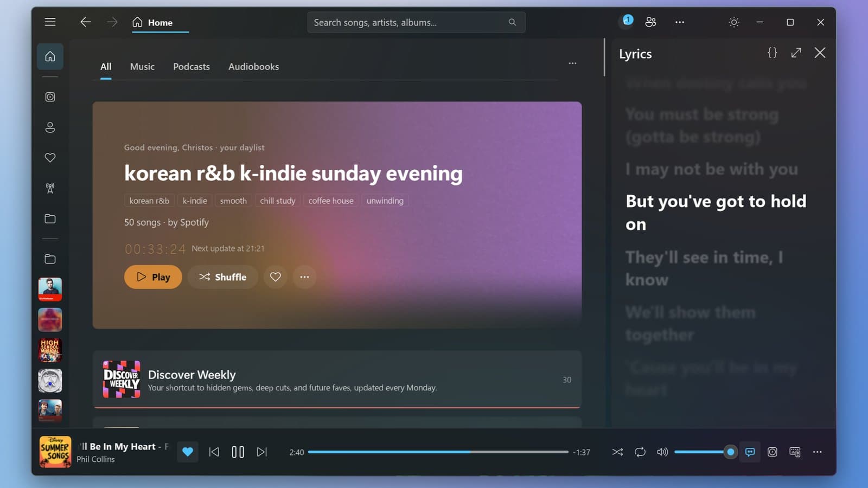Open the hamburger navigation menu
868x488 pixels.
(x=50, y=22)
